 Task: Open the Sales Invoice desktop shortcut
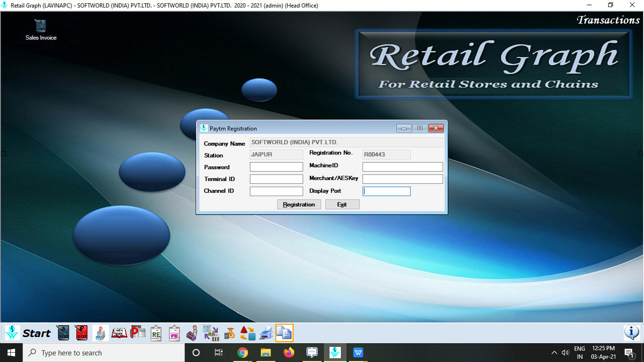coord(41,30)
